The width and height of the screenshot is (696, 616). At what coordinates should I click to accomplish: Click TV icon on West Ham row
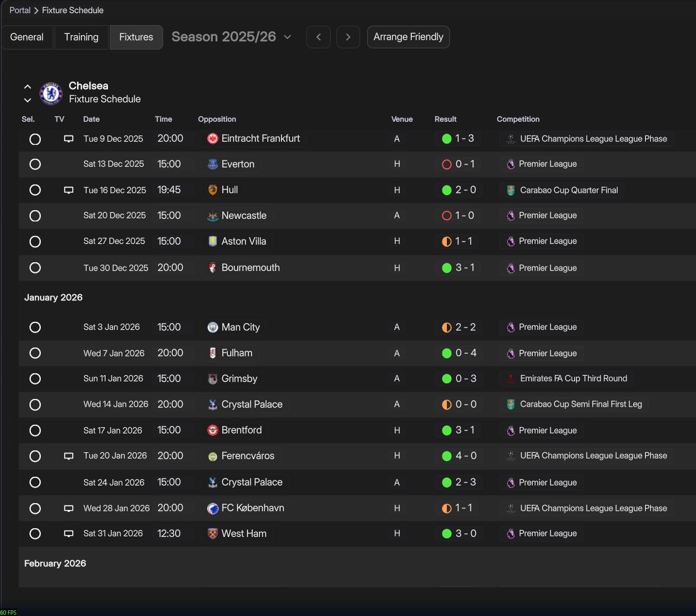[68, 534]
